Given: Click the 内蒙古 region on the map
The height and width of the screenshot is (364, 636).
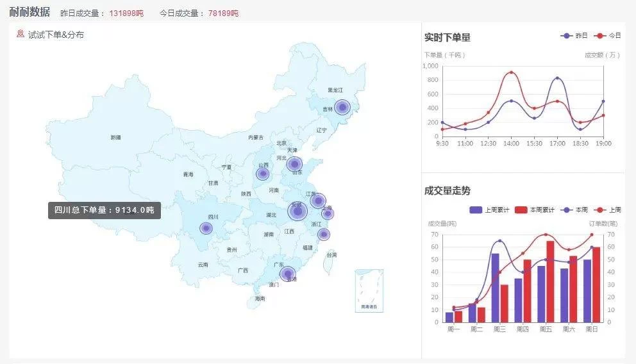Looking at the screenshot, I should 256,137.
